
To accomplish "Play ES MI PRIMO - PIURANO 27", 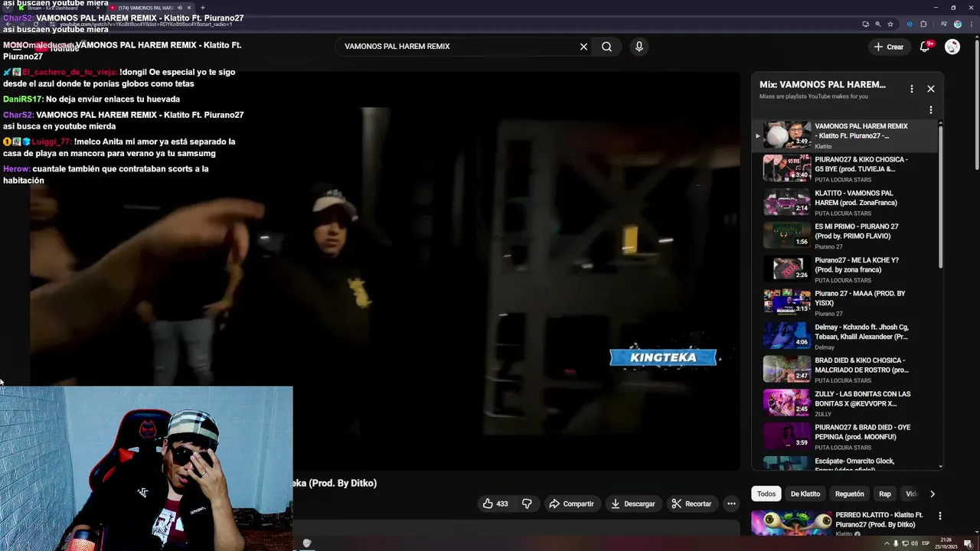I will pos(844,236).
